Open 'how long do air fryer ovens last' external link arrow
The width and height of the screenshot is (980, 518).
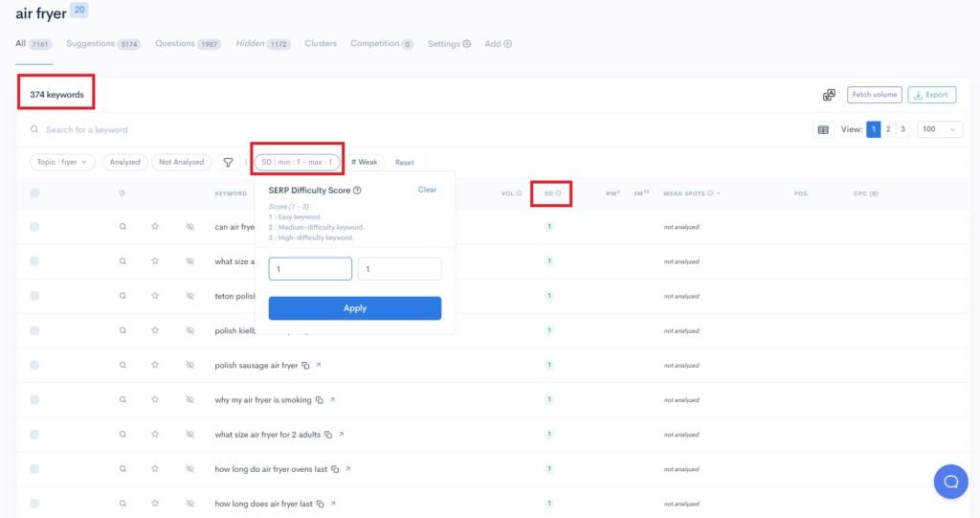[x=348, y=468]
